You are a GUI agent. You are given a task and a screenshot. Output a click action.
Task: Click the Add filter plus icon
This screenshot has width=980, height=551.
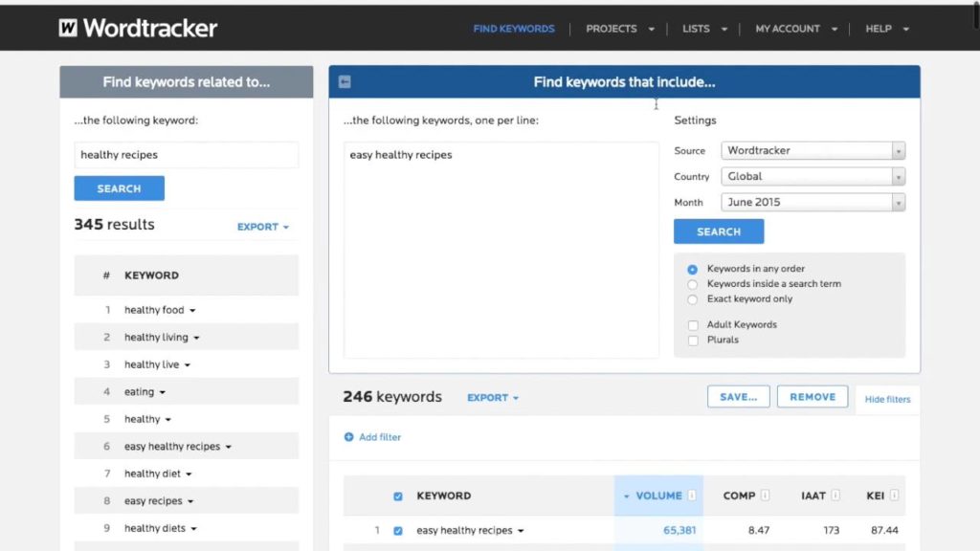pyautogui.click(x=348, y=437)
